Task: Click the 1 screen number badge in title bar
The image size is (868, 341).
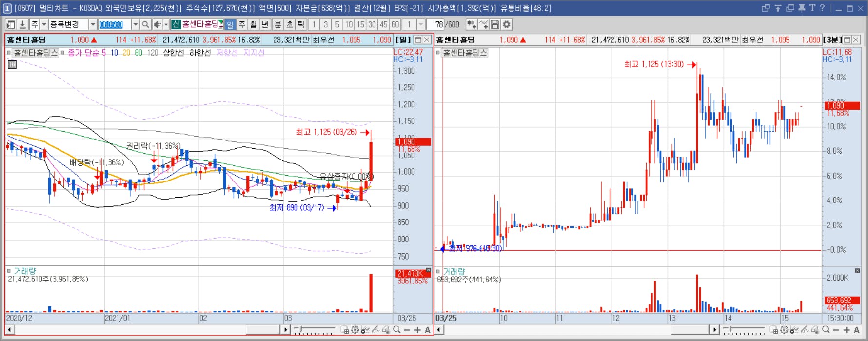Action: coord(7,8)
